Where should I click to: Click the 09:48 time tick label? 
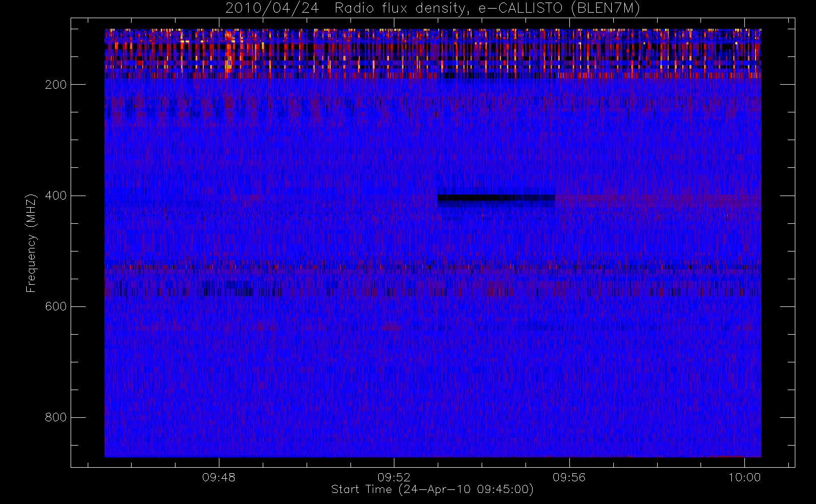click(218, 477)
